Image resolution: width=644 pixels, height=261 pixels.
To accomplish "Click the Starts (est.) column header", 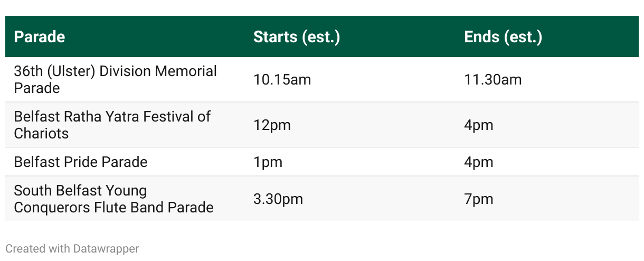I will click(x=296, y=37).
